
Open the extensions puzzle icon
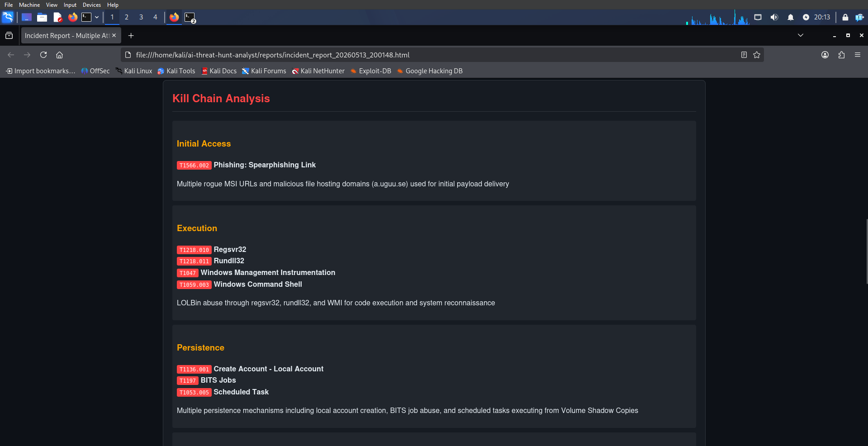(841, 55)
